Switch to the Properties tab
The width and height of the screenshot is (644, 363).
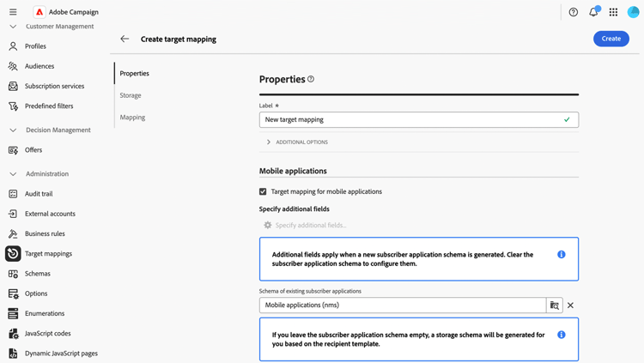click(134, 74)
